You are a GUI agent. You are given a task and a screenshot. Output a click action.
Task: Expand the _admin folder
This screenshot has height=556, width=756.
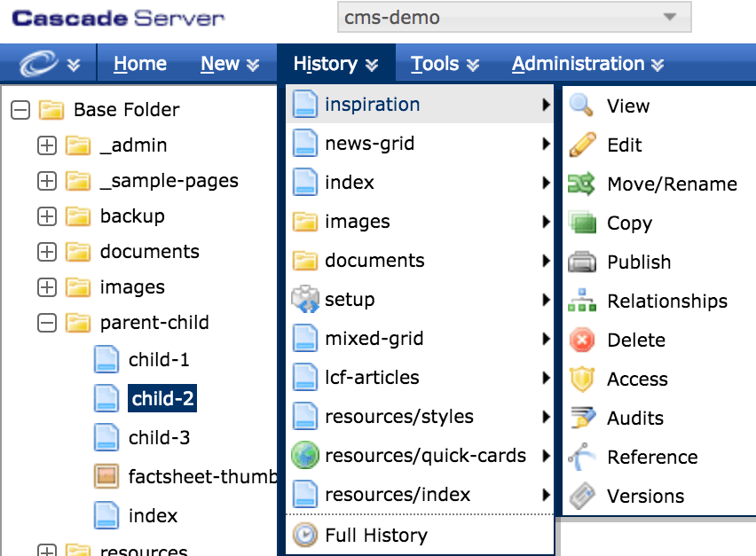(x=47, y=145)
